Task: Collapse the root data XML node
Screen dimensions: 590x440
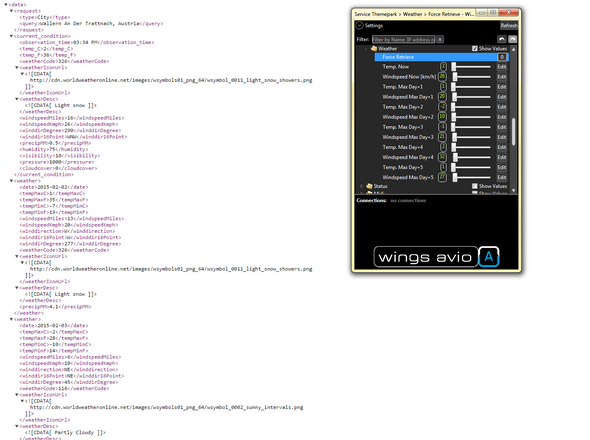Action: 6,5
